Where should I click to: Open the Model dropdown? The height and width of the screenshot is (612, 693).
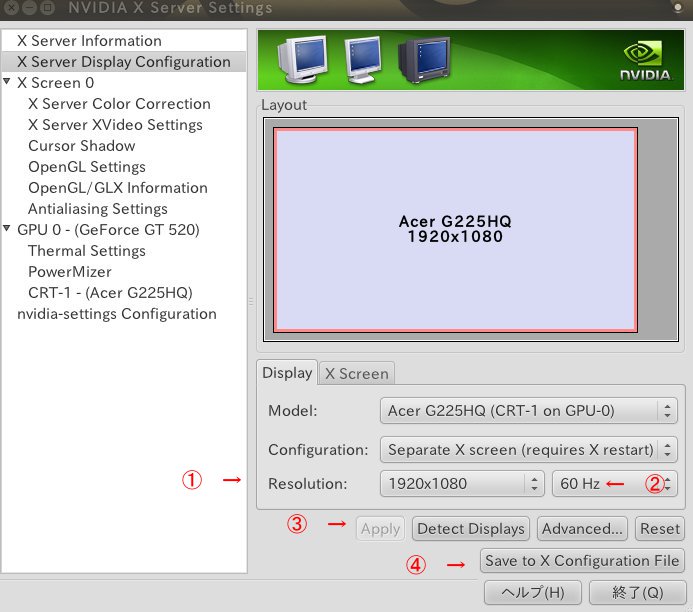(x=529, y=411)
